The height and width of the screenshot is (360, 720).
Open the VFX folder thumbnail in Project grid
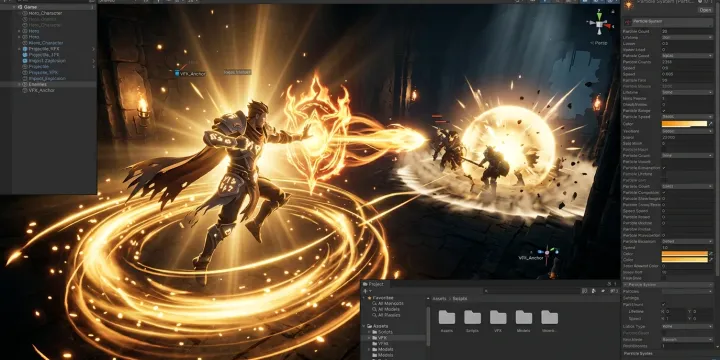[x=498, y=317]
